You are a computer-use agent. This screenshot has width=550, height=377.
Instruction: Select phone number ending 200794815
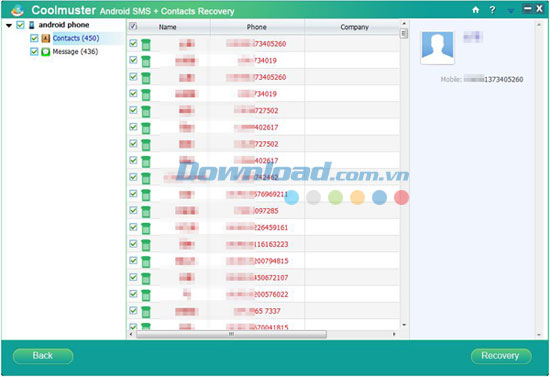pos(257,261)
